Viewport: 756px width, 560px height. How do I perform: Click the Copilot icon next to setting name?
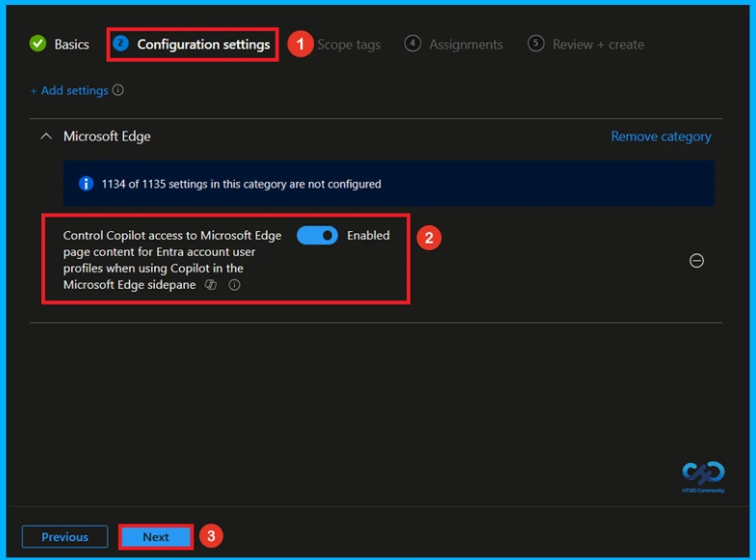pyautogui.click(x=211, y=285)
